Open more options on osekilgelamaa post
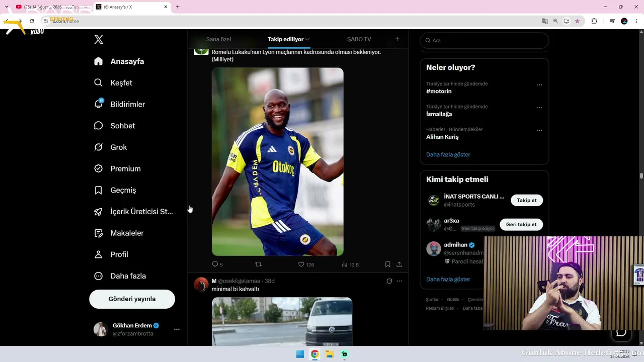 (399, 281)
